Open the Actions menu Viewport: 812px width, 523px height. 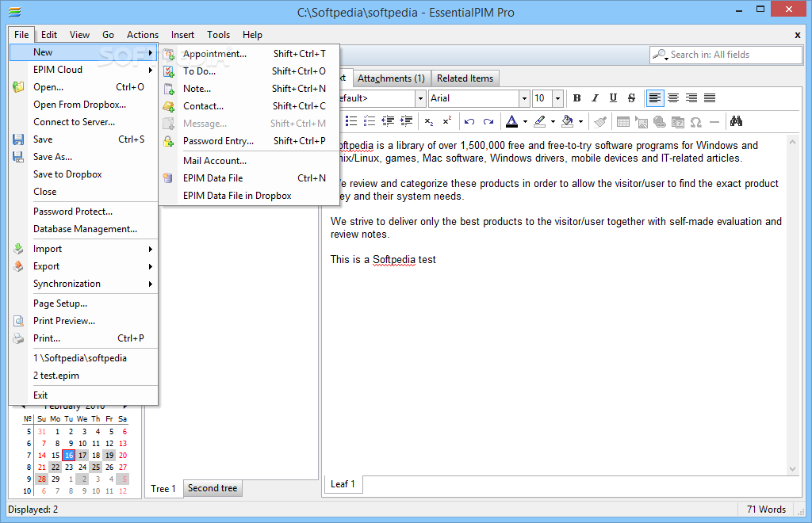(143, 35)
